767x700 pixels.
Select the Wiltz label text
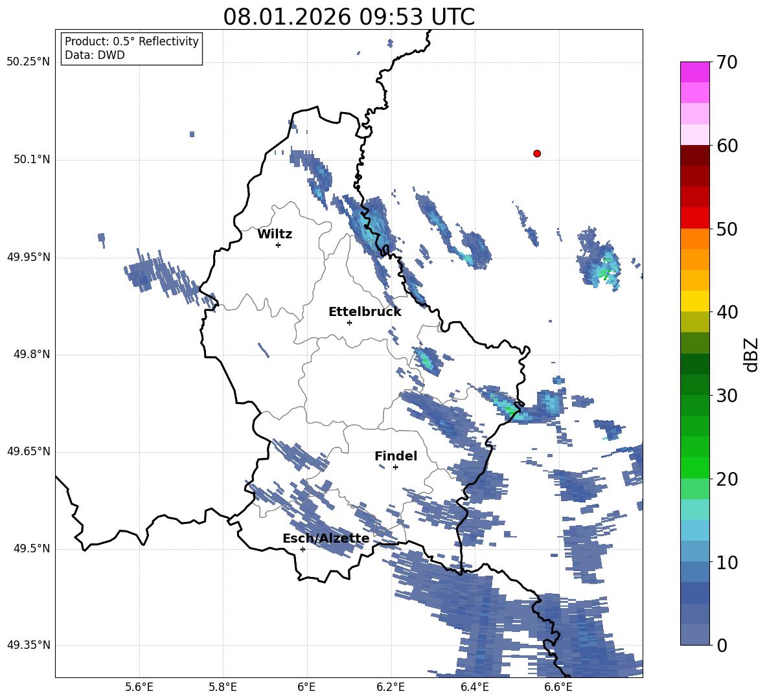275,234
